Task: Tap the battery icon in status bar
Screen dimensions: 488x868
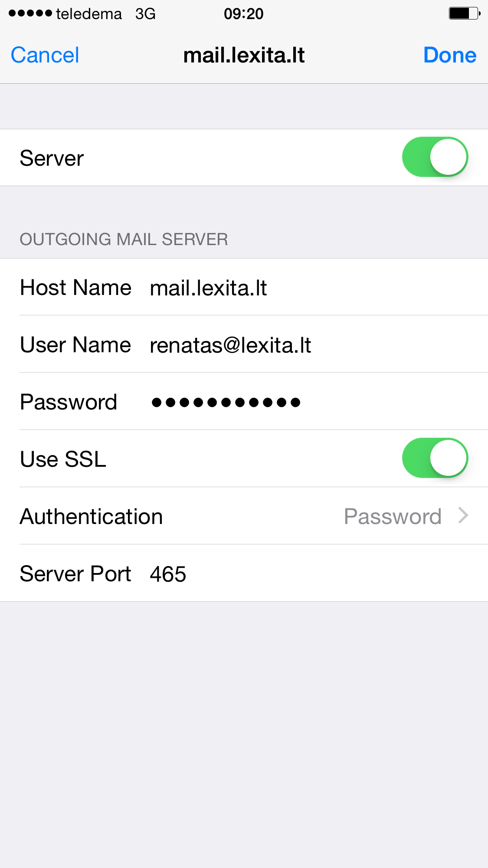Action: (x=465, y=13)
